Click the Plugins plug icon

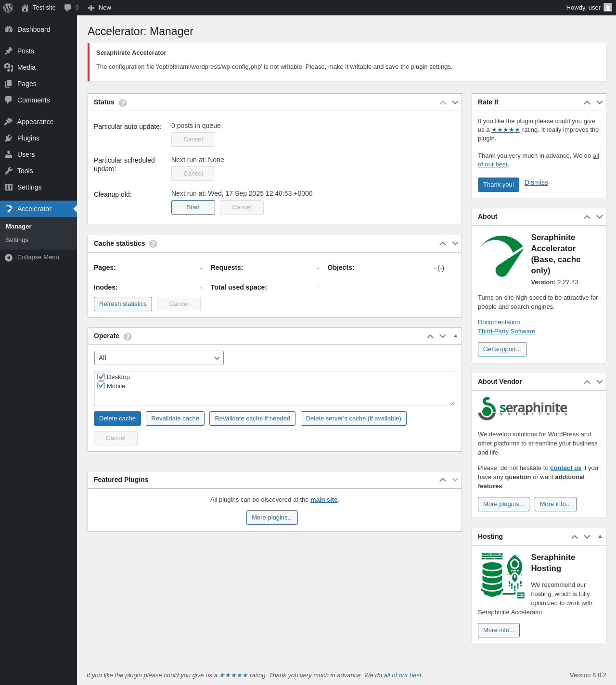tap(9, 138)
